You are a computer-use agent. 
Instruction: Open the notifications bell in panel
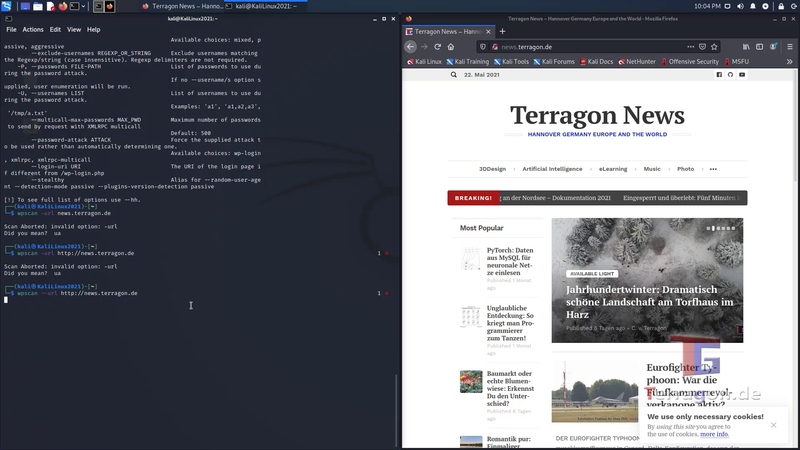tap(753, 6)
